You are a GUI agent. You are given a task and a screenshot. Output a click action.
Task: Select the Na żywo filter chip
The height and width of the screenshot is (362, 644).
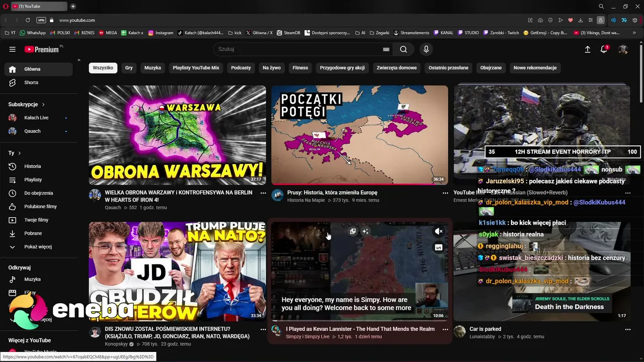272,68
